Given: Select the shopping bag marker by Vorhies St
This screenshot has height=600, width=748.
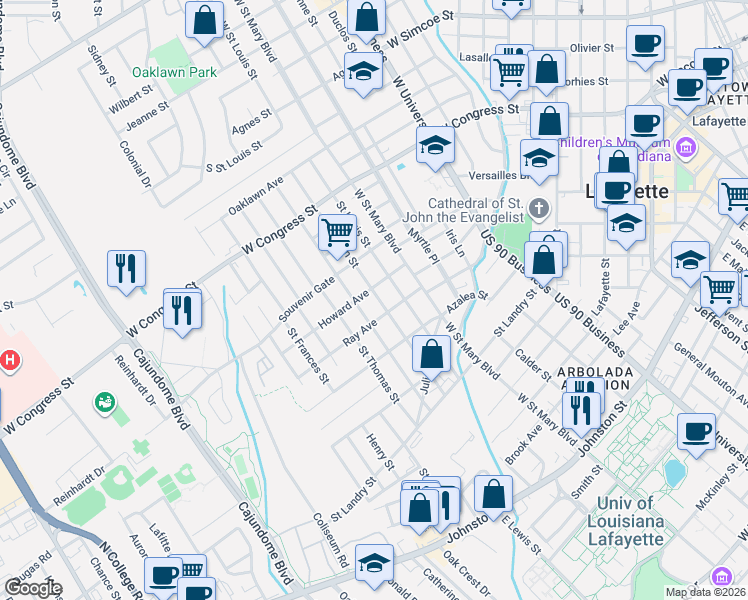Looking at the screenshot, I should (x=547, y=71).
